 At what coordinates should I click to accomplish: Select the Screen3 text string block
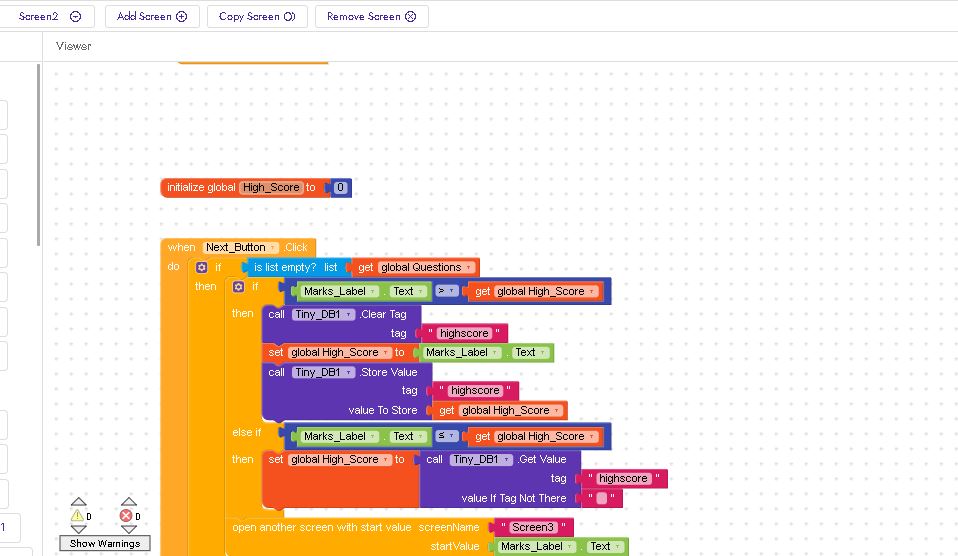pyautogui.click(x=531, y=527)
